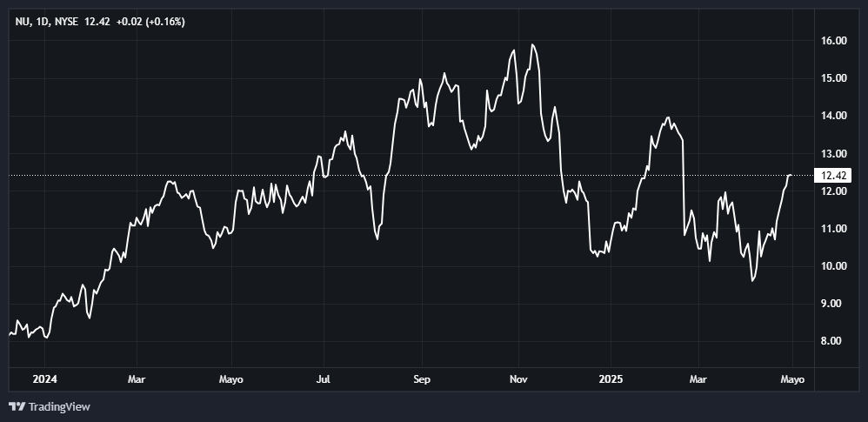This screenshot has height=422, width=868.
Task: Click the Jul time axis label
Action: pyautogui.click(x=324, y=380)
